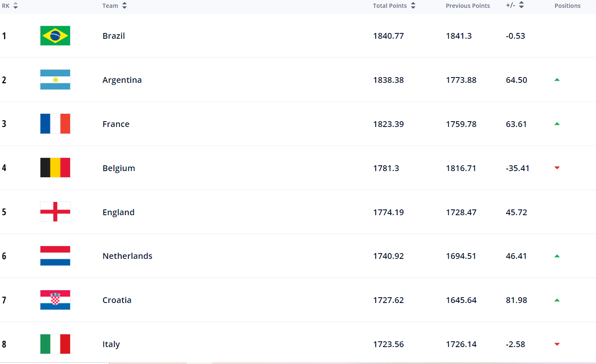Click the England flag icon

55,212
